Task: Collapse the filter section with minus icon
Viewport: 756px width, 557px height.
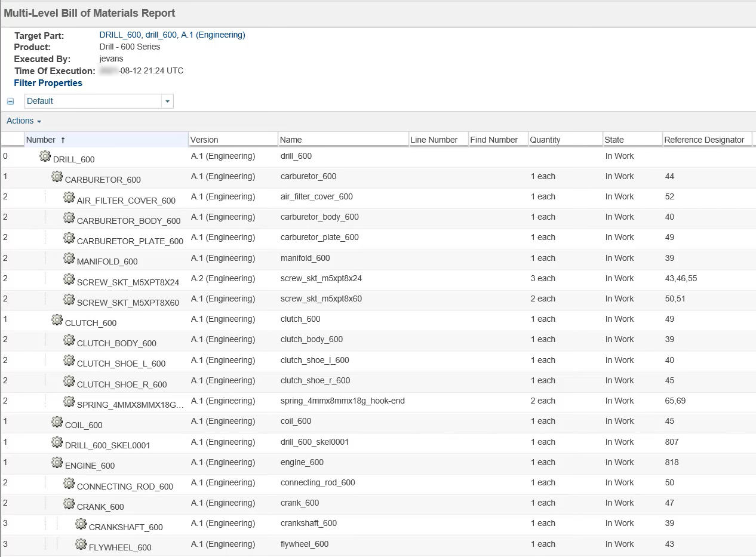Action: click(10, 101)
